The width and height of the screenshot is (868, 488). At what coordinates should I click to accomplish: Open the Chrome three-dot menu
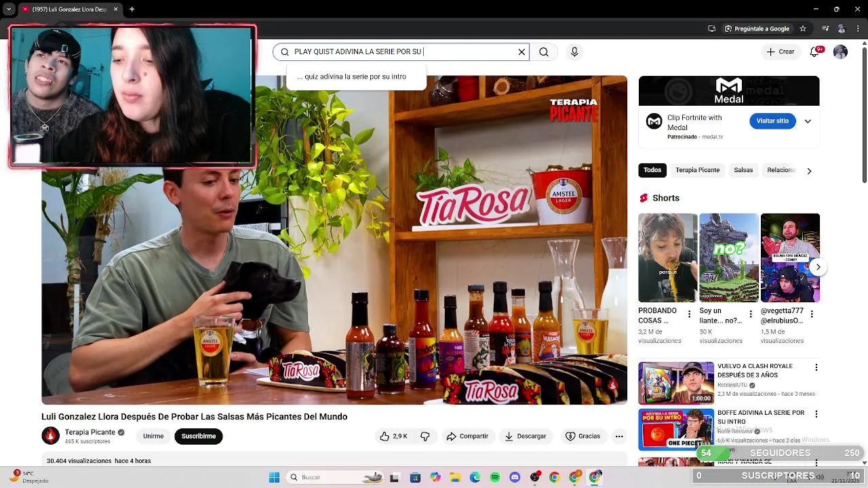pyautogui.click(x=859, y=28)
